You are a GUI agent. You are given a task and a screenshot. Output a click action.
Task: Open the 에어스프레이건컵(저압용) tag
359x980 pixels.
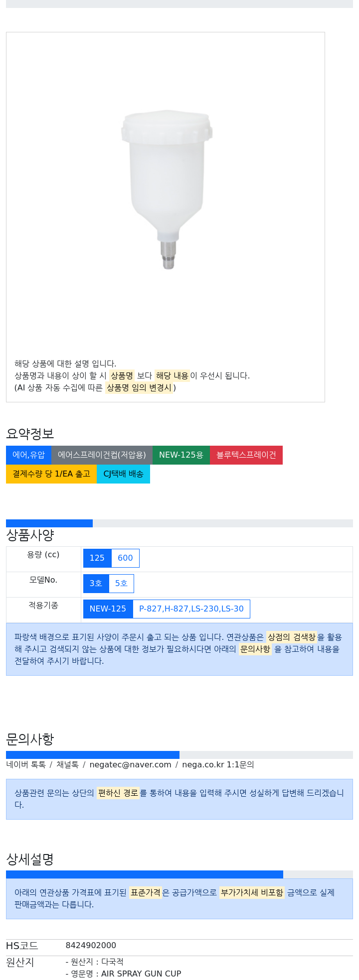[102, 455]
